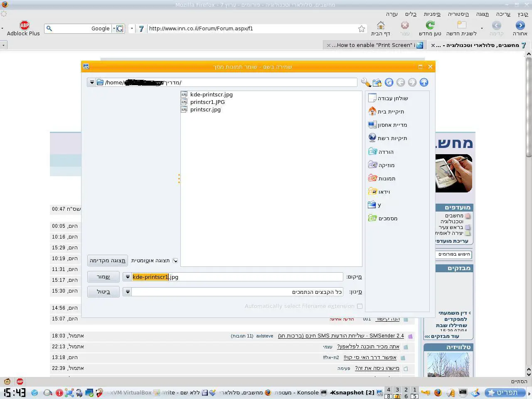Click the create new folder icon
The height and width of the screenshot is (399, 532).
point(377,82)
